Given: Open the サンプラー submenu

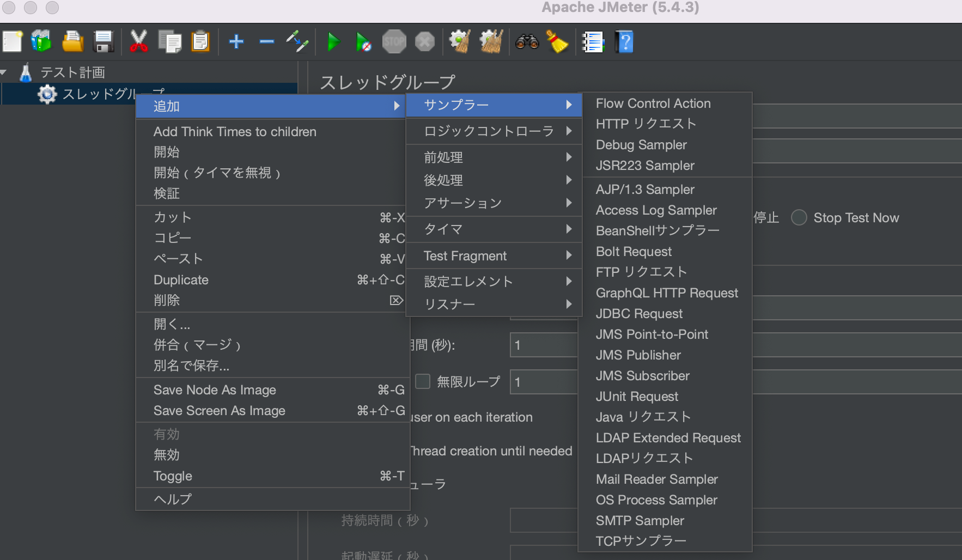Looking at the screenshot, I should coord(494,105).
